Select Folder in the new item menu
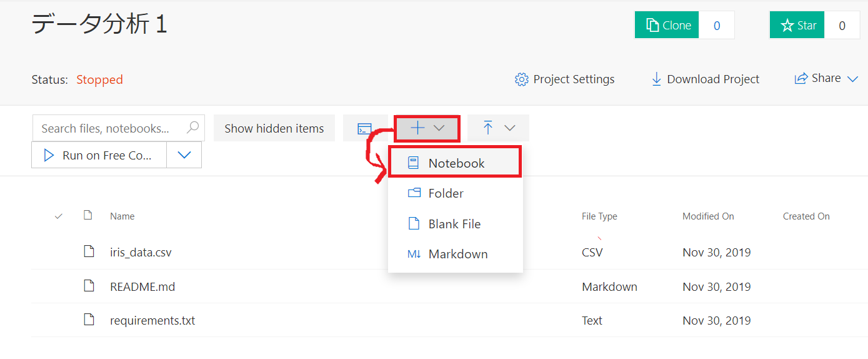This screenshot has height=359, width=868. [x=445, y=193]
